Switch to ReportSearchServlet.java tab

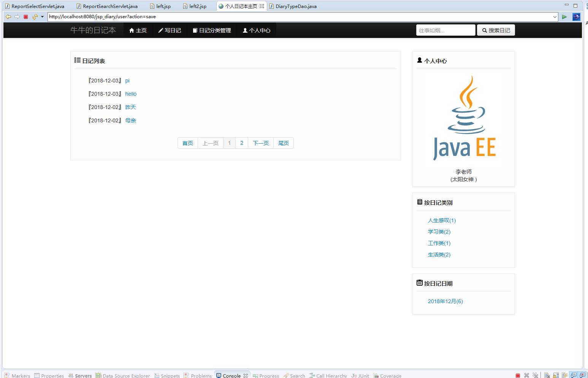click(107, 6)
